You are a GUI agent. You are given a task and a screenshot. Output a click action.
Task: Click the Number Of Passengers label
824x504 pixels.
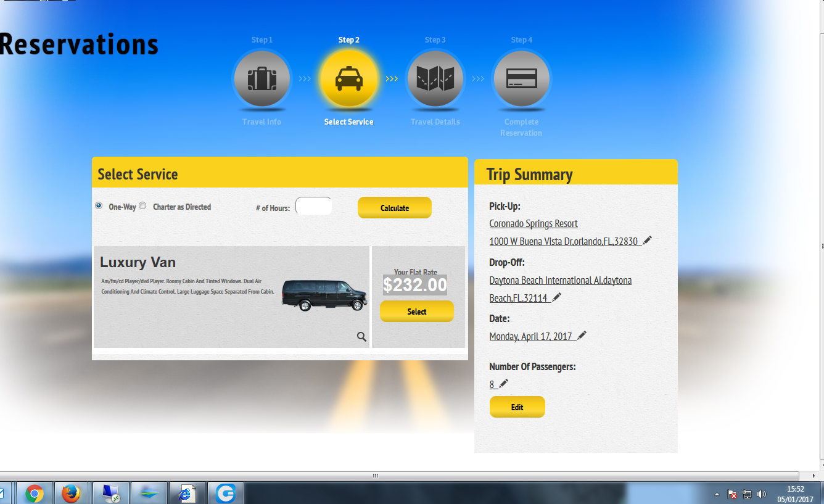coord(532,366)
